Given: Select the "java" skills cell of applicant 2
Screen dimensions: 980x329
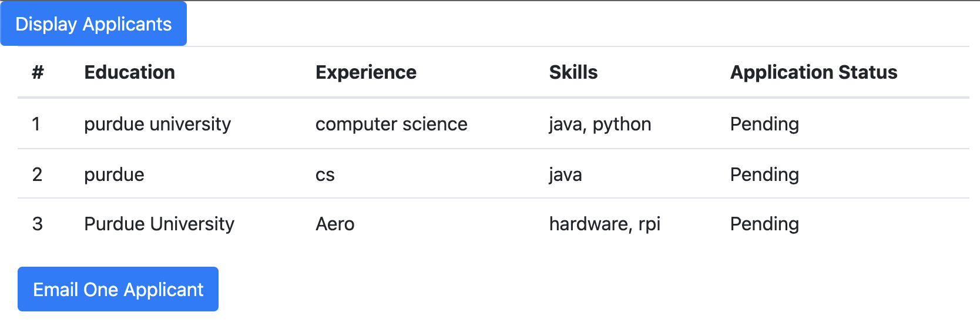Looking at the screenshot, I should [x=565, y=174].
